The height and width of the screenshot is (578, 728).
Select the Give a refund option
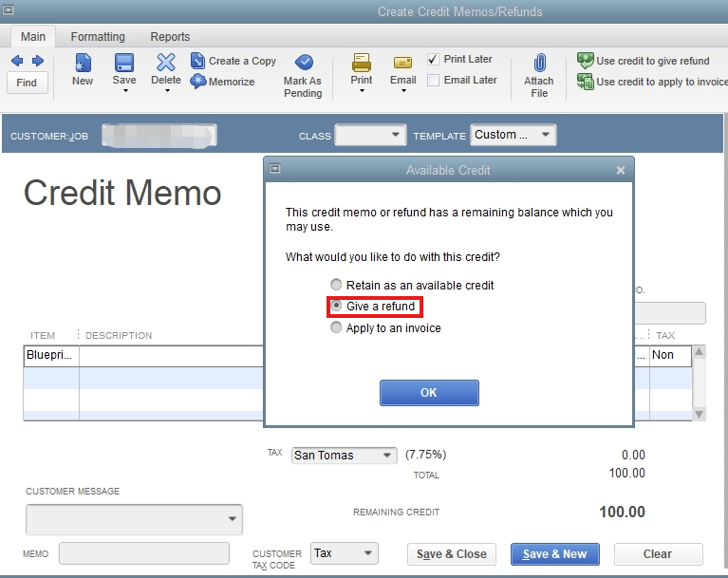pos(336,306)
